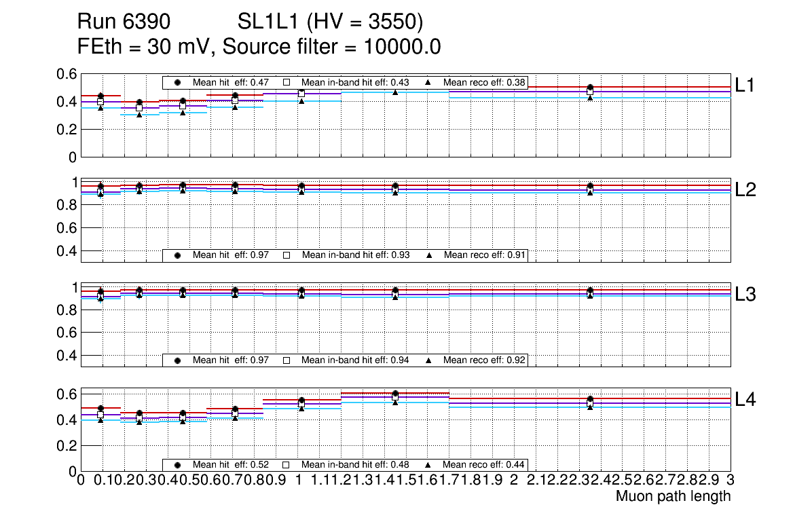Click the filled circle legend marker in panel L4
The width and height of the screenshot is (812, 524).
coord(178,465)
